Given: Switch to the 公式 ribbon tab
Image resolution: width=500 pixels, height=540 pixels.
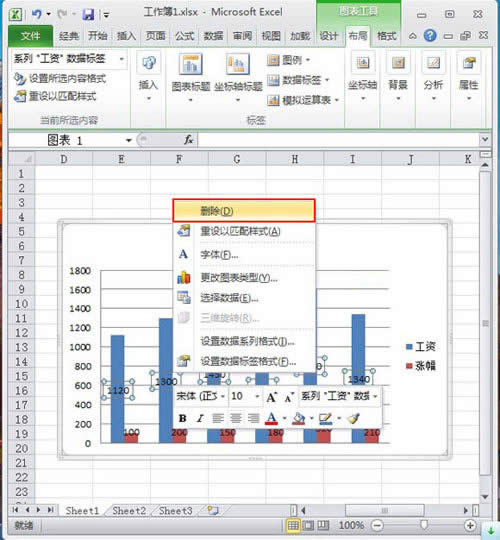Looking at the screenshot, I should point(184,36).
